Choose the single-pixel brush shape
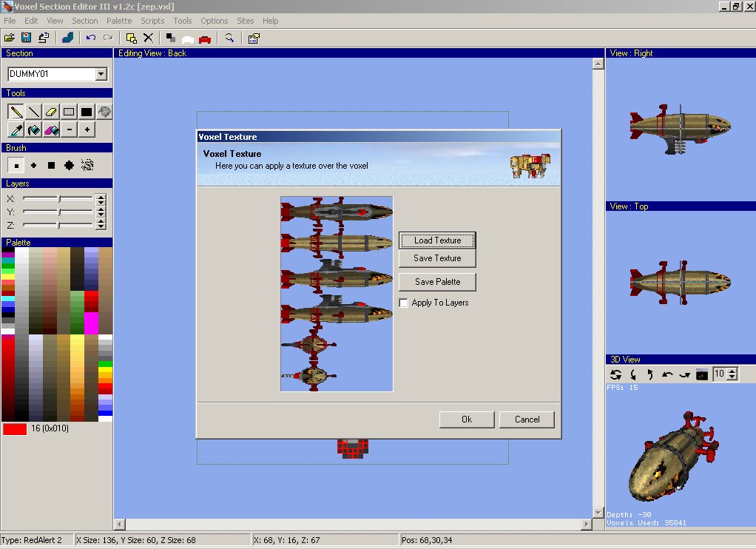This screenshot has width=756, height=549. pyautogui.click(x=16, y=166)
